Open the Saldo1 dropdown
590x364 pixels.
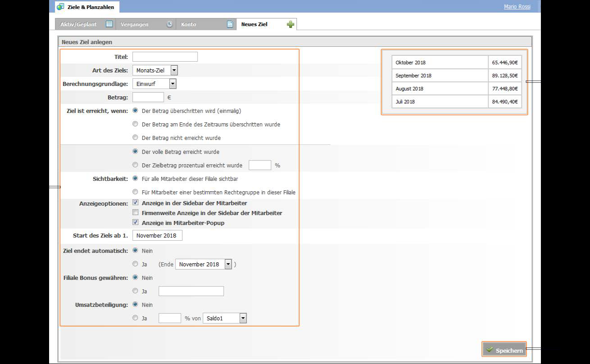(x=225, y=318)
